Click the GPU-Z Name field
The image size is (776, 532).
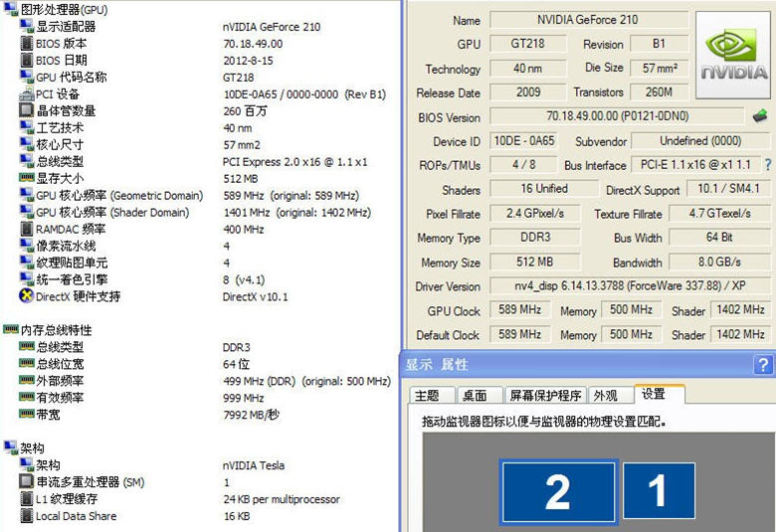click(588, 20)
